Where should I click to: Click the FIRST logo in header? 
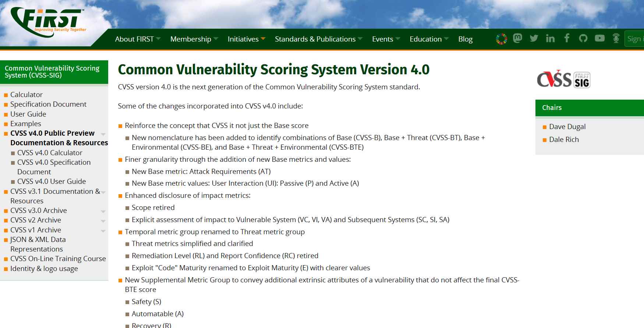[x=48, y=22]
